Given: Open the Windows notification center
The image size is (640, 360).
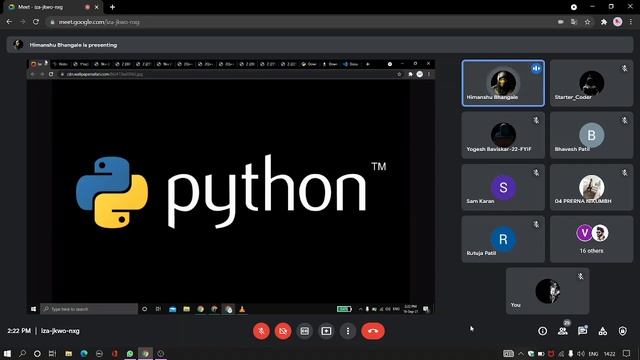Looking at the screenshot, I should pos(627,353).
